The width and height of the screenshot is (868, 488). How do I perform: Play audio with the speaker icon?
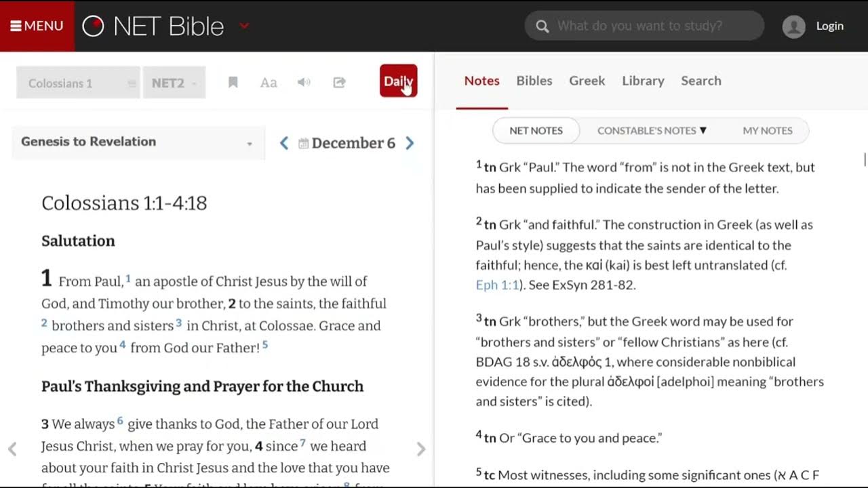pyautogui.click(x=304, y=83)
